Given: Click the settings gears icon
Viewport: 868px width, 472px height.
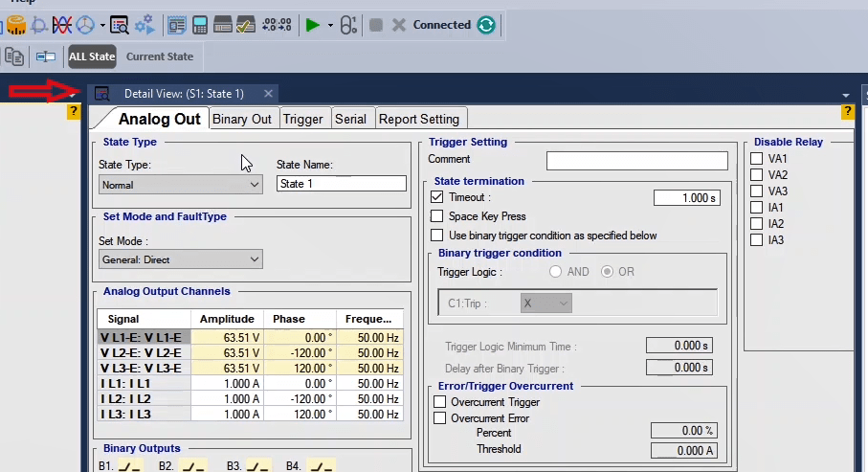Looking at the screenshot, I should [x=145, y=25].
